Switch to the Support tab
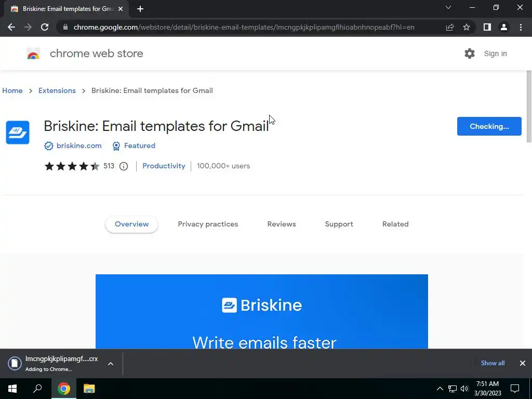 (x=339, y=224)
